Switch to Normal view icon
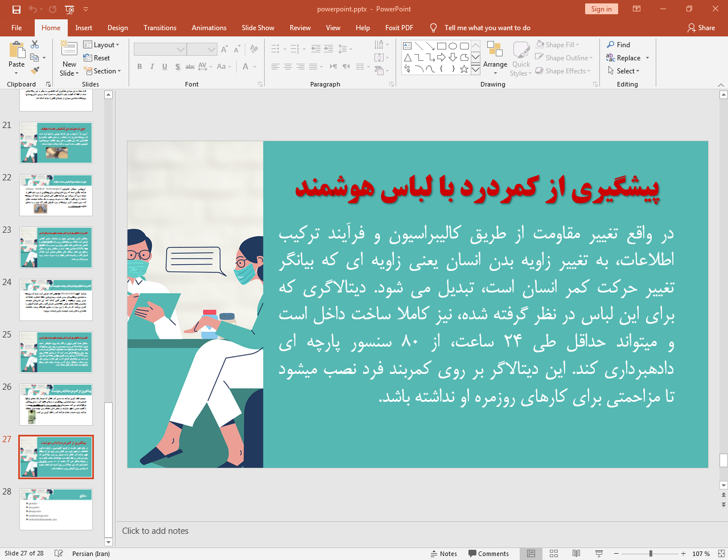The image size is (728, 560). tap(531, 554)
